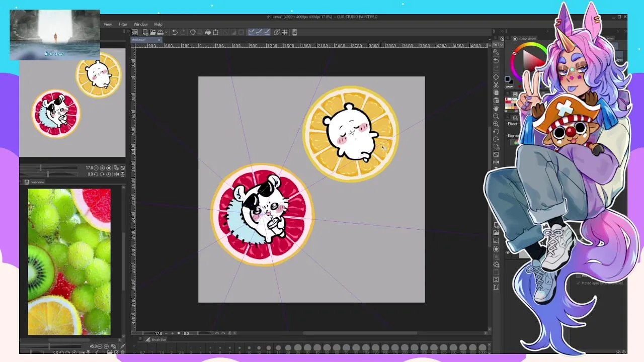Click the Clip Studio support question icon
Viewport: 644px width, 362px height.
(277, 32)
